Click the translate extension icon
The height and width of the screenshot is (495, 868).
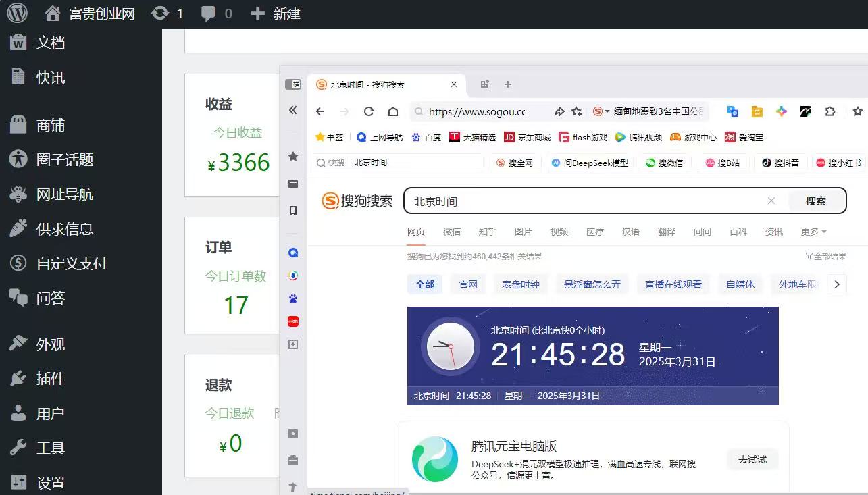point(733,111)
